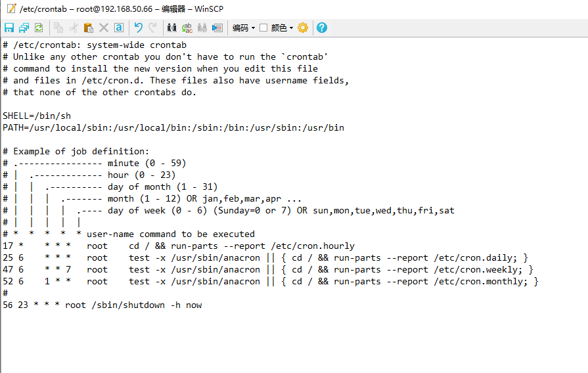Open Find with the binoculars icon
Screen dimensions: 588x373
pyautogui.click(x=172, y=28)
